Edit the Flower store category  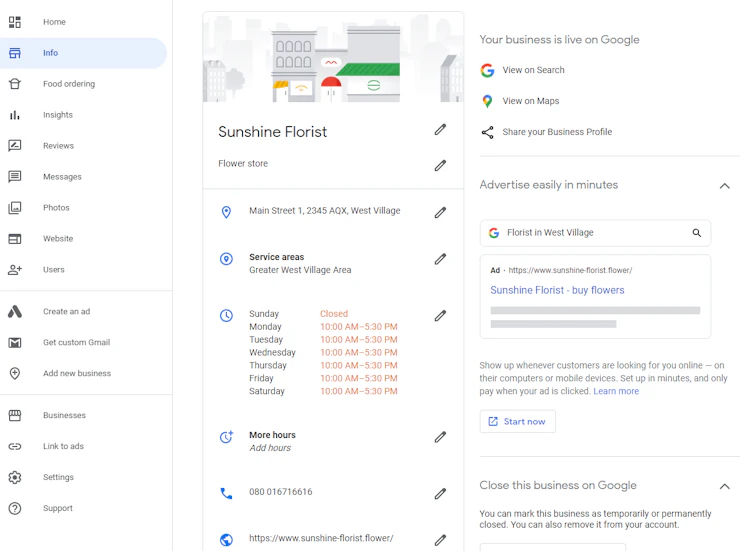[x=441, y=165]
